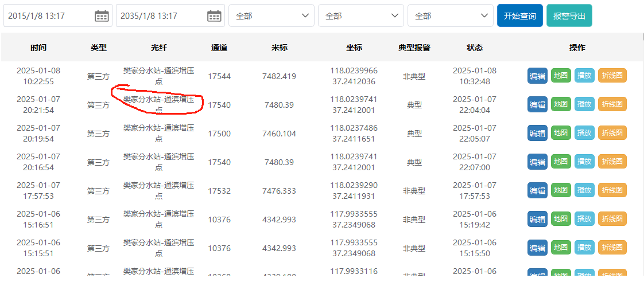Open 地图 for the 15:16:51 alarm row
This screenshot has width=644, height=282.
pyautogui.click(x=561, y=219)
